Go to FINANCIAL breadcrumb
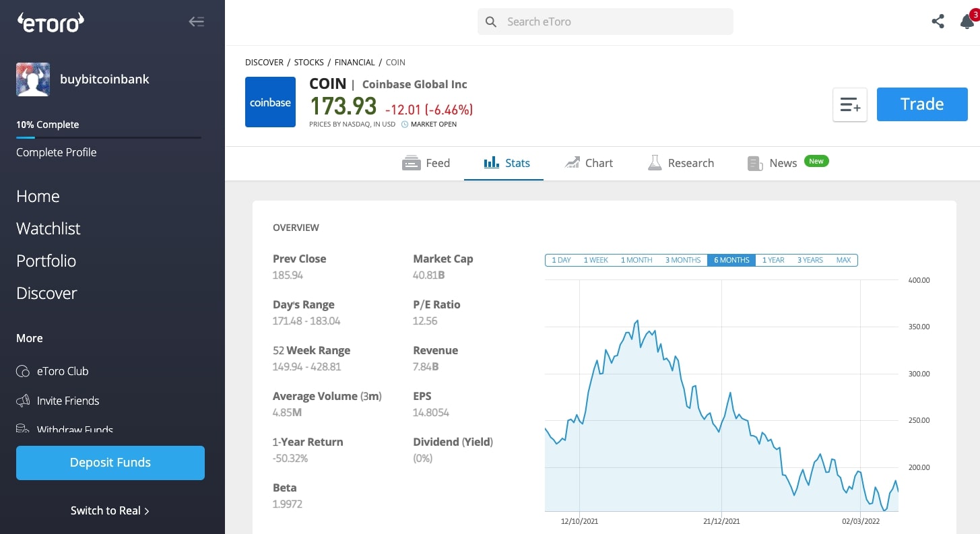This screenshot has width=980, height=534. coord(354,62)
